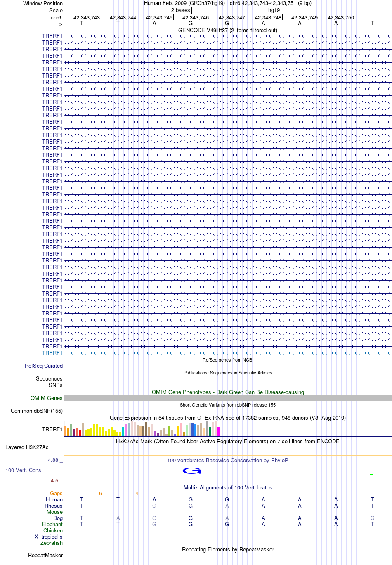Screen dimensions: 392x565
Task: Click the gray OMIM Genes bar
Action: pyautogui.click(x=228, y=398)
